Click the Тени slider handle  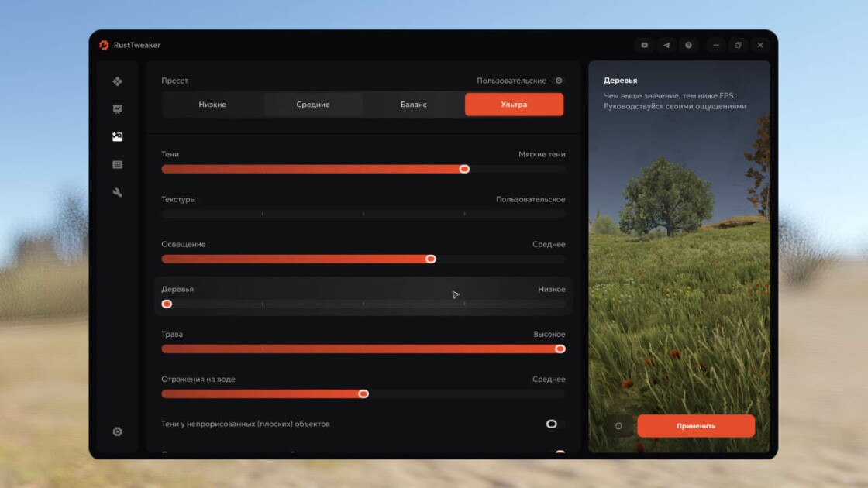tap(464, 169)
